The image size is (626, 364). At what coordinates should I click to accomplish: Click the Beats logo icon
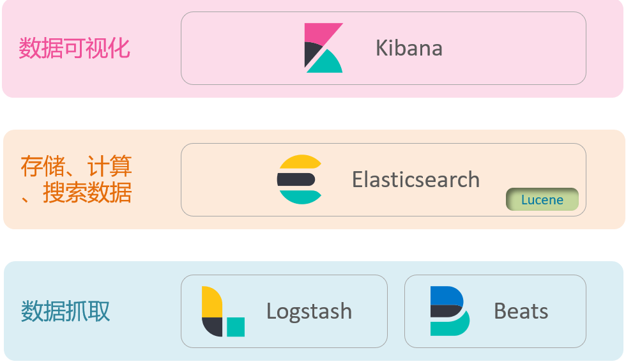point(450,311)
